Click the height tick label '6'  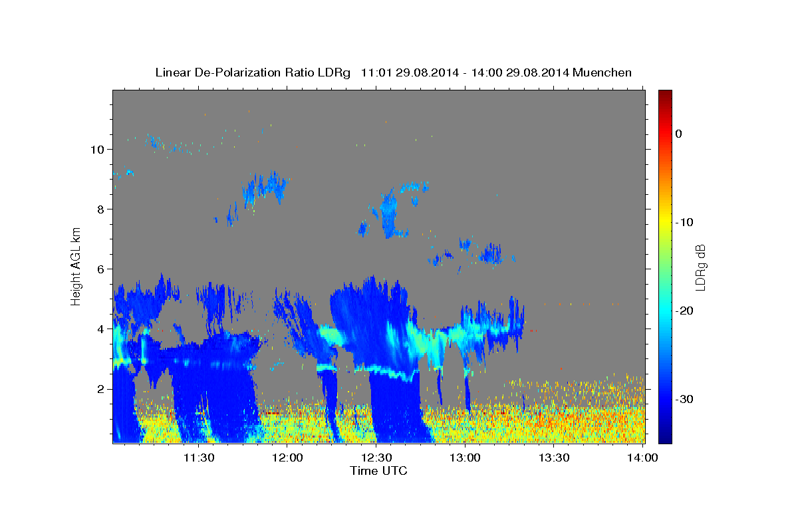point(100,269)
